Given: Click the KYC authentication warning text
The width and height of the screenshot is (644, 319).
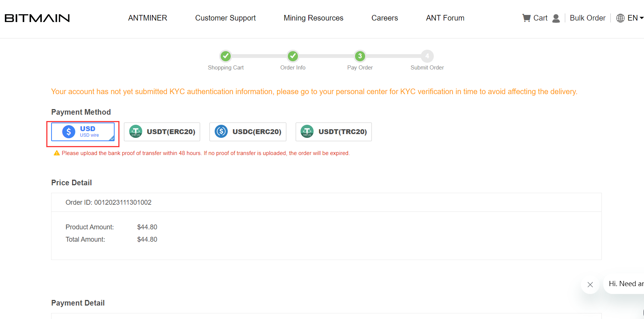Looking at the screenshot, I should pos(314,92).
